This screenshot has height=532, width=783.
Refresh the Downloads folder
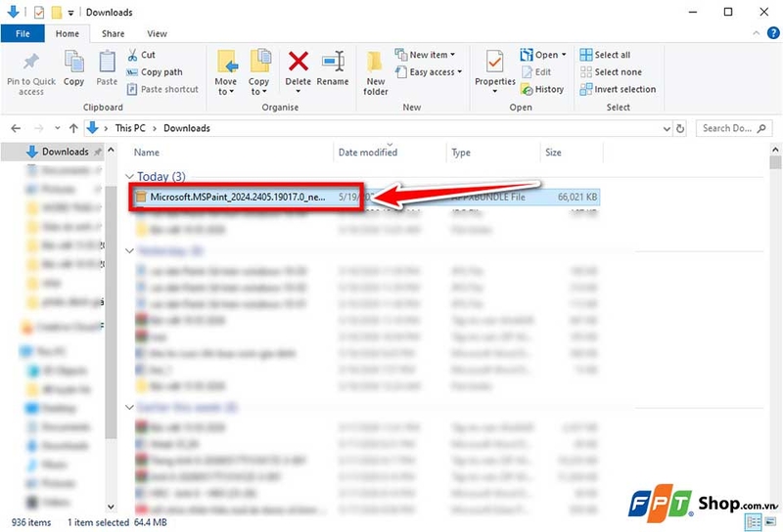pyautogui.click(x=680, y=129)
